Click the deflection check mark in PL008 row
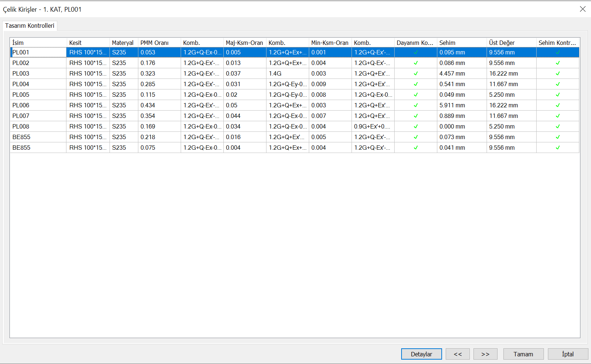Screen dimensions: 591x364 pyautogui.click(x=557, y=127)
